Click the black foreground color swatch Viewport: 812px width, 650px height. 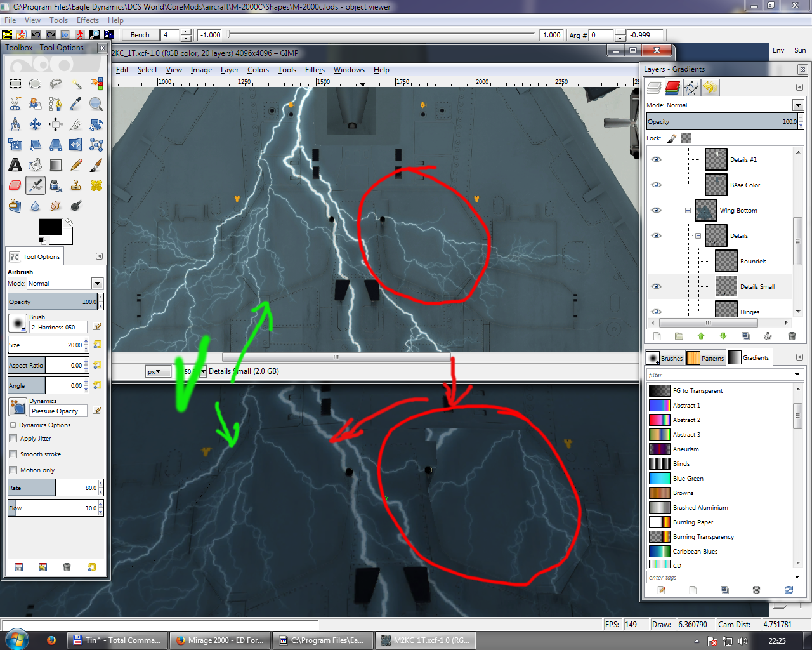coord(50,227)
